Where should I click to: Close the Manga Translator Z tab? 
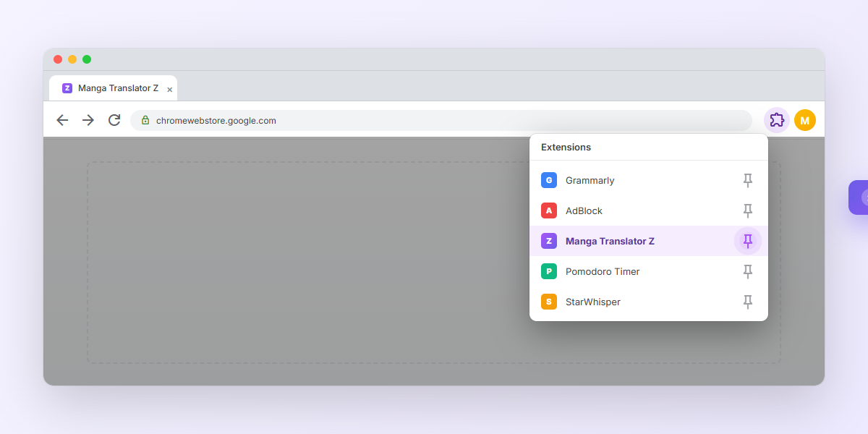click(170, 90)
